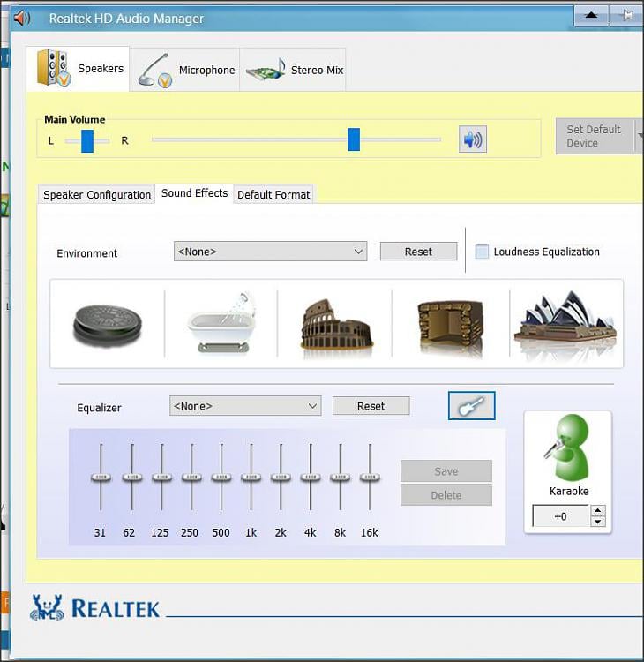Click the Realtek crab logo
The width and height of the screenshot is (644, 662).
(x=47, y=607)
